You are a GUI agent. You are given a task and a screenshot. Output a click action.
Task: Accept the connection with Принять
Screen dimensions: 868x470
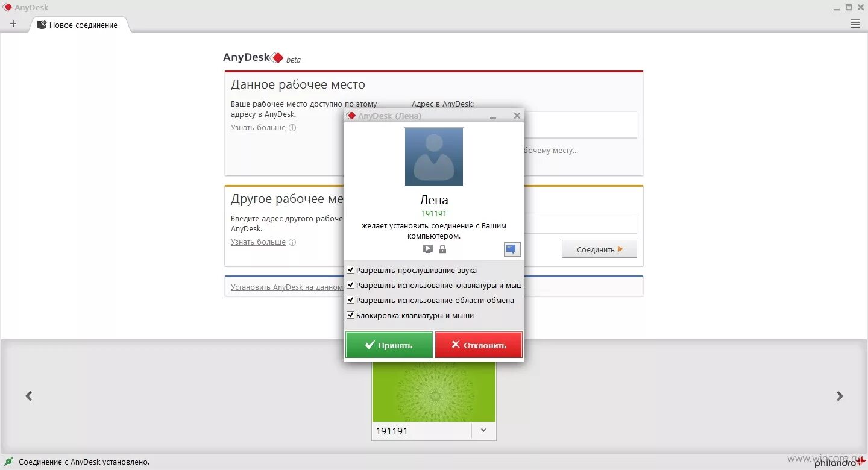(x=389, y=345)
